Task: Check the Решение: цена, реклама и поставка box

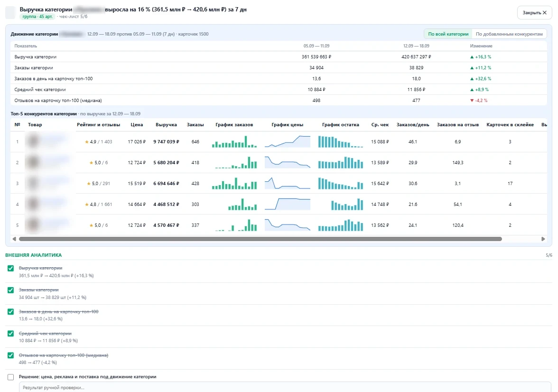Action: point(10,377)
